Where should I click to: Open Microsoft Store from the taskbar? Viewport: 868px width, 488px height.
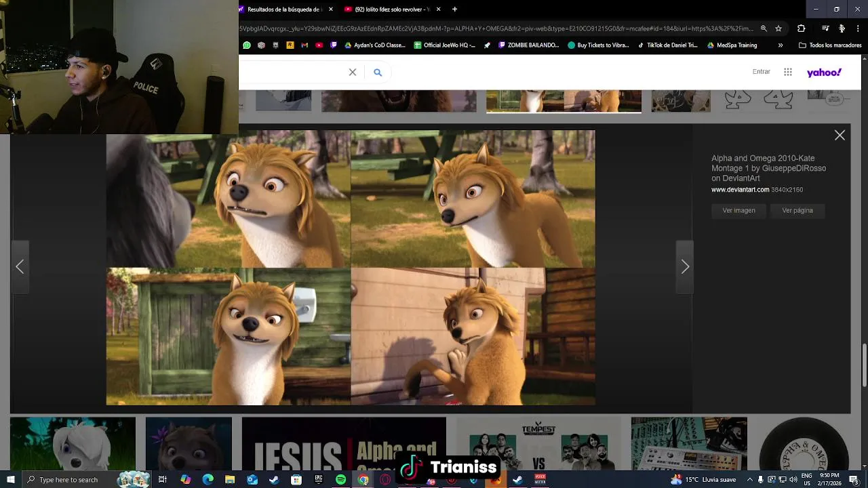[x=296, y=480]
